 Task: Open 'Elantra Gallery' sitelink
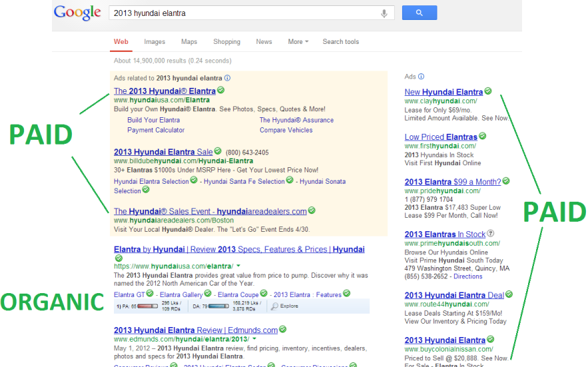(x=181, y=294)
